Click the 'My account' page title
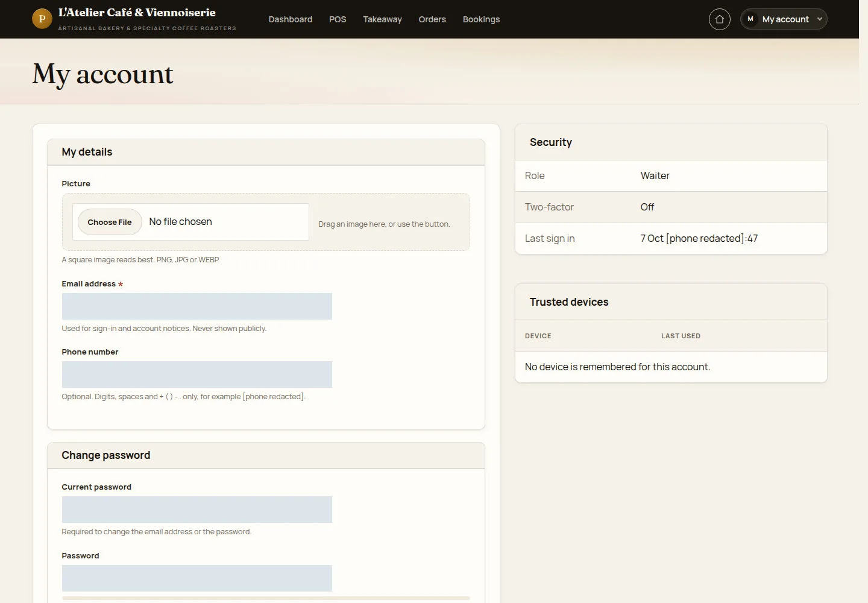Viewport: 868px width, 603px height. coord(102,74)
